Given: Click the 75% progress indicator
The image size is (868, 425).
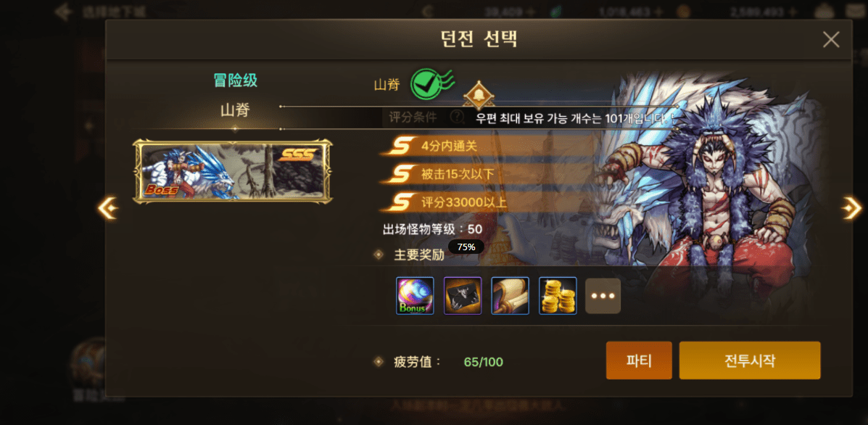Looking at the screenshot, I should (x=466, y=247).
